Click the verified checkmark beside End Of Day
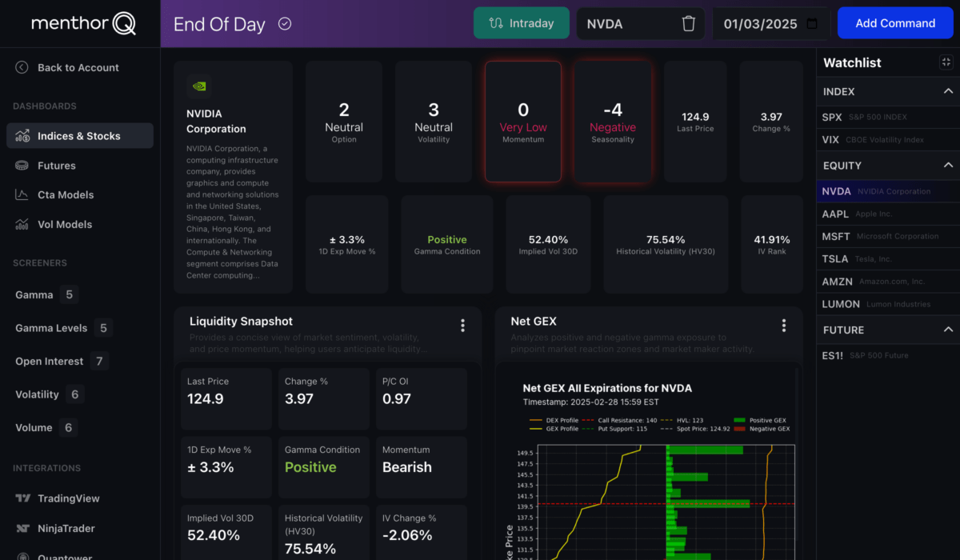 tap(285, 24)
